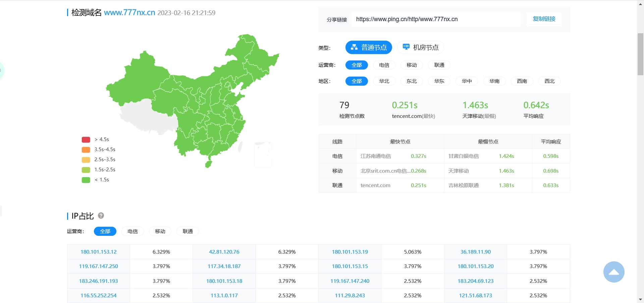
Task: Click the yellow 2.5s-3.5s legend swatch
Action: point(86,160)
